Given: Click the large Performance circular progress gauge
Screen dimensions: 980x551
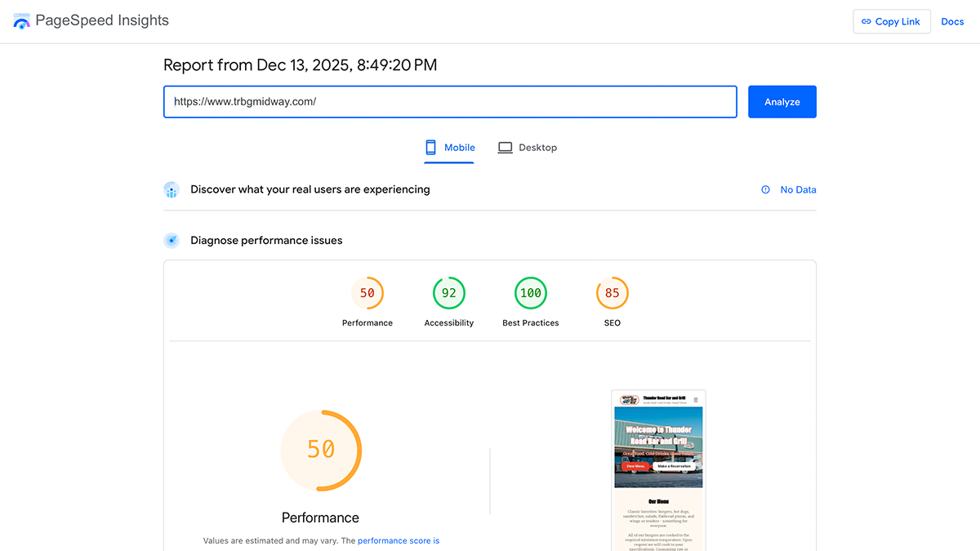Looking at the screenshot, I should point(320,450).
